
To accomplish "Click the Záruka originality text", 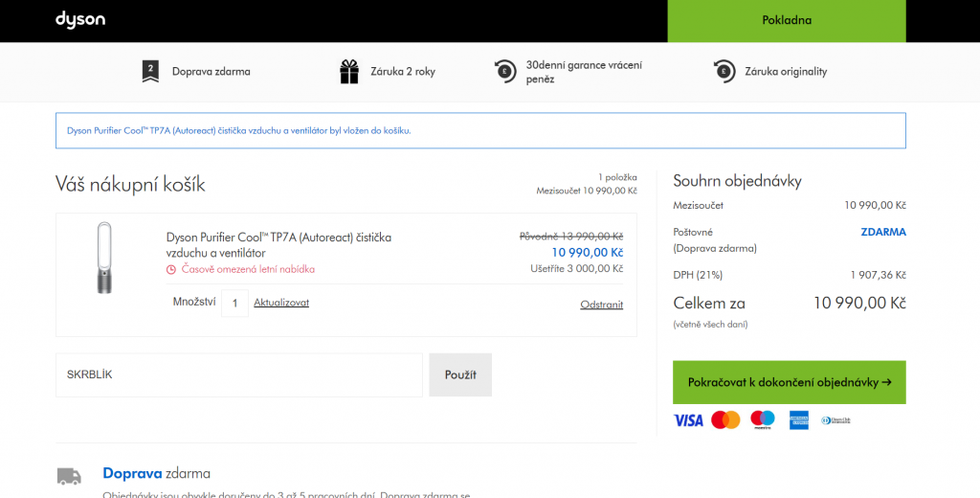I will [x=786, y=71].
